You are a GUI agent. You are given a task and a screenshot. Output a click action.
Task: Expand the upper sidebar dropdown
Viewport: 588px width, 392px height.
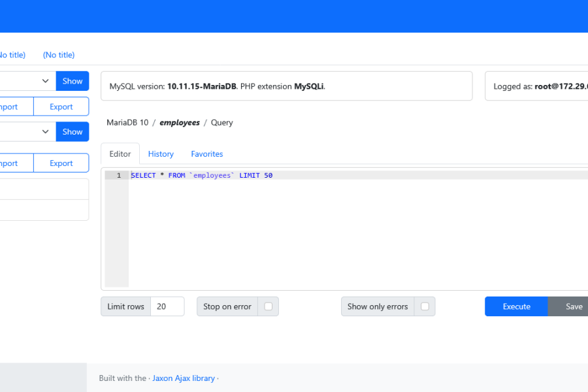click(27, 81)
